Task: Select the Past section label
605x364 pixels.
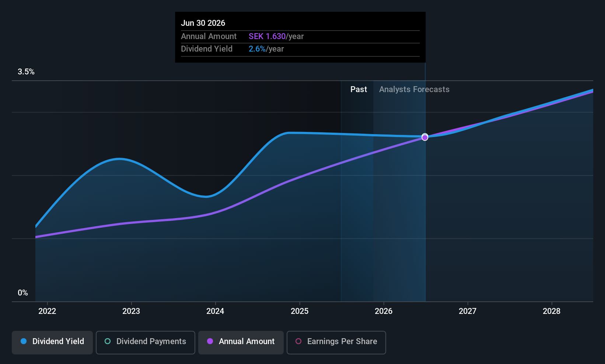Action: coord(359,90)
